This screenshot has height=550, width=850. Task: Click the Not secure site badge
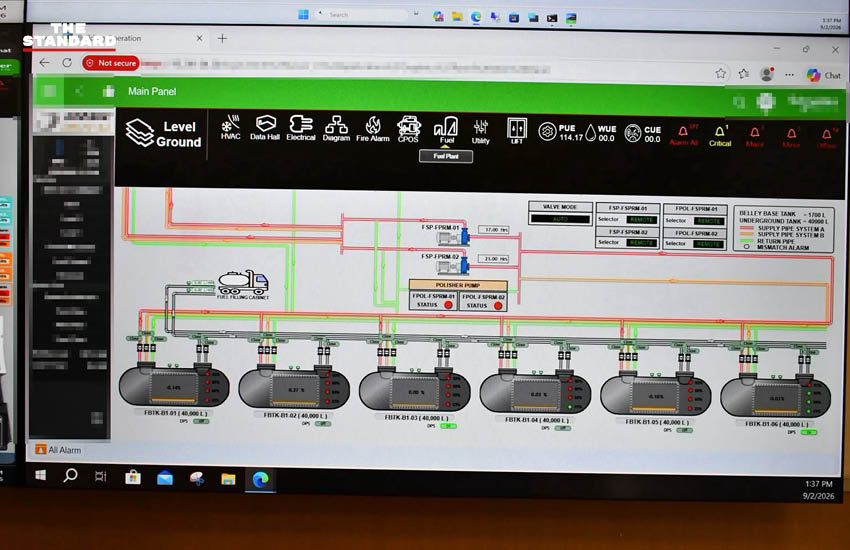coord(111,63)
